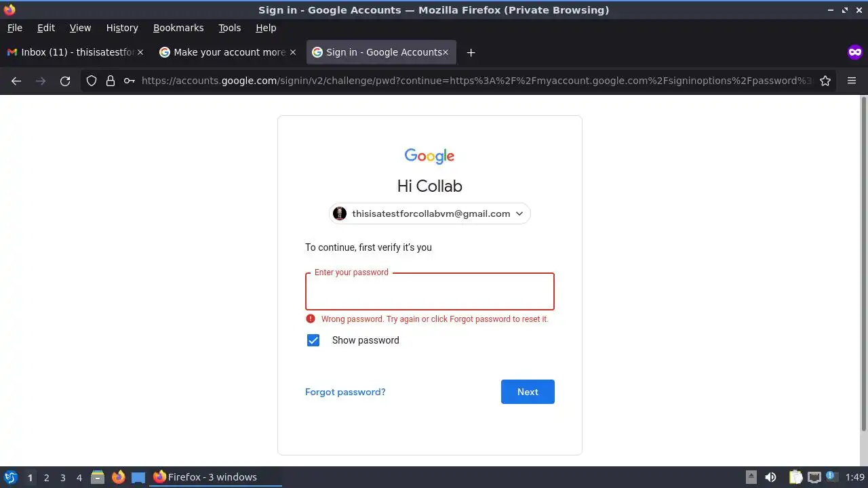Close the Make your account more tab

(293, 52)
